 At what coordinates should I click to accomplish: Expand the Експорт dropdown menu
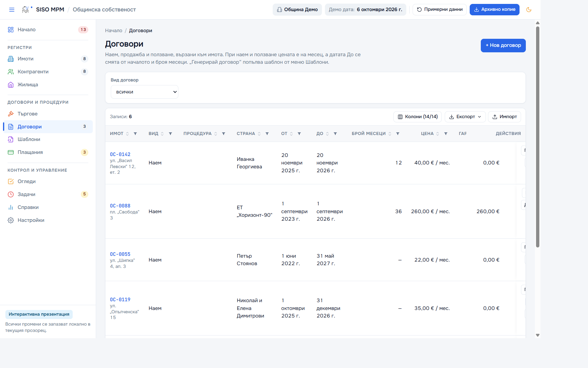[x=465, y=117]
